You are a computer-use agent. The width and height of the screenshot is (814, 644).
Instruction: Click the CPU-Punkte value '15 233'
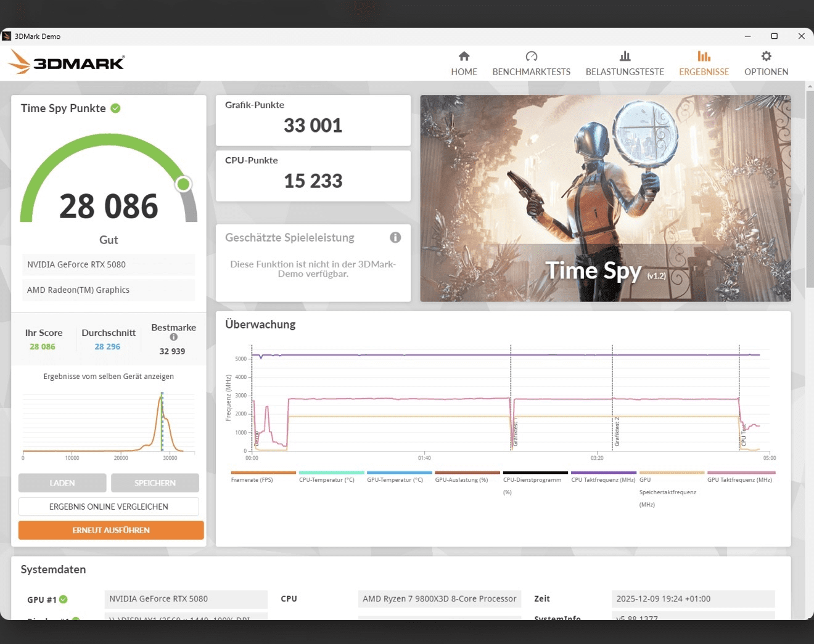[313, 181]
